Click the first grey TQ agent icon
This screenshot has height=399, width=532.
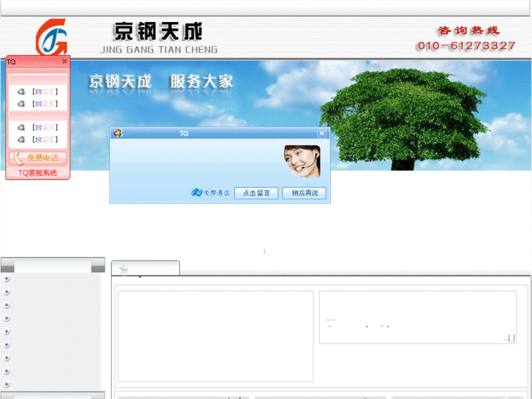(21, 92)
